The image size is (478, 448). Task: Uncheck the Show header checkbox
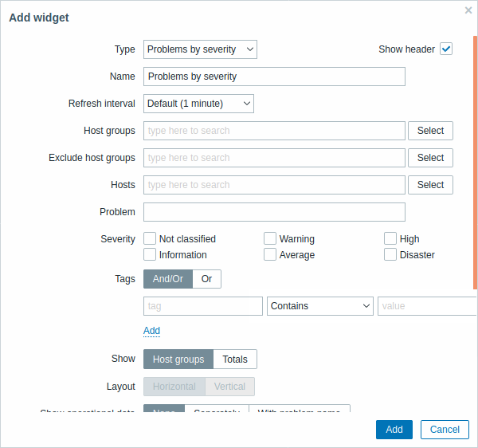[445, 49]
